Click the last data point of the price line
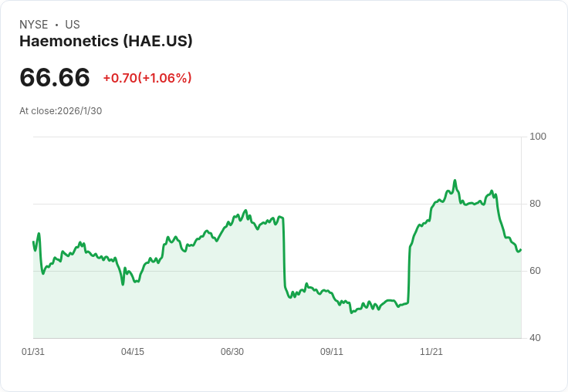This screenshot has height=392, width=568. point(521,249)
